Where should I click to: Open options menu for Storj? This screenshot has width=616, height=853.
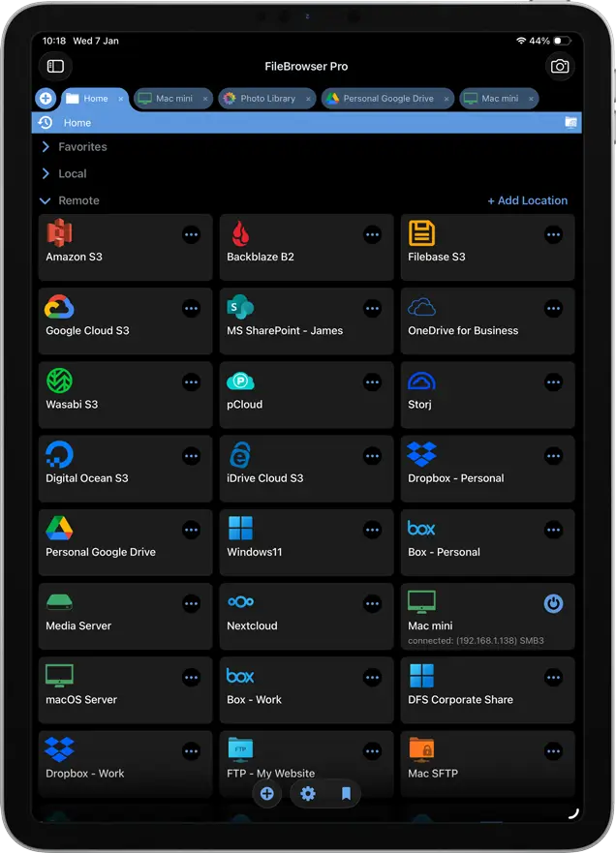click(553, 382)
